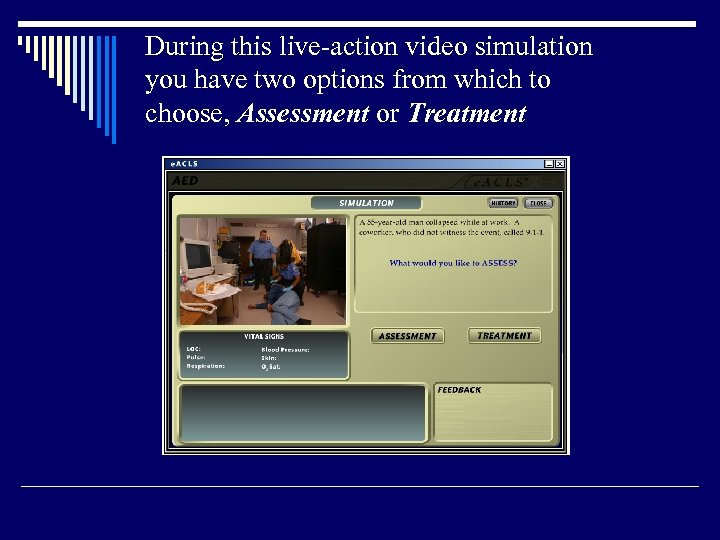Click the word 'Assessment' in slide heading
The width and height of the screenshot is (720, 540).
click(x=303, y=113)
